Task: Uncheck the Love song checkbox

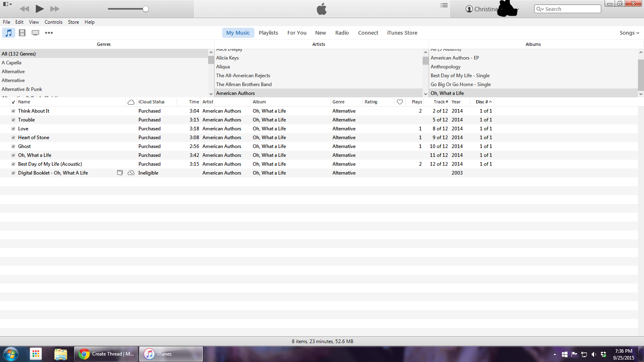Action: tap(13, 129)
